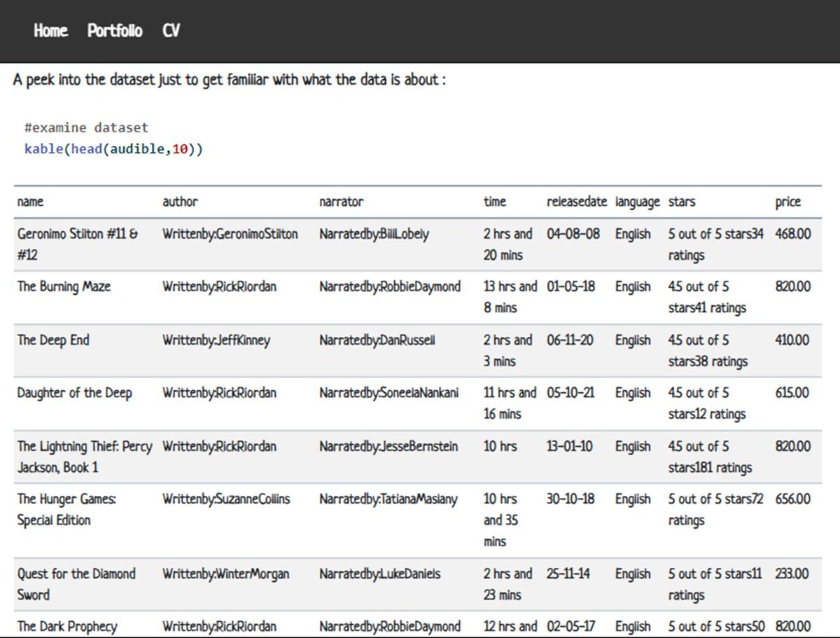Screen dimensions: 840x638
Task: Select the 'name' column header
Action: point(28,202)
